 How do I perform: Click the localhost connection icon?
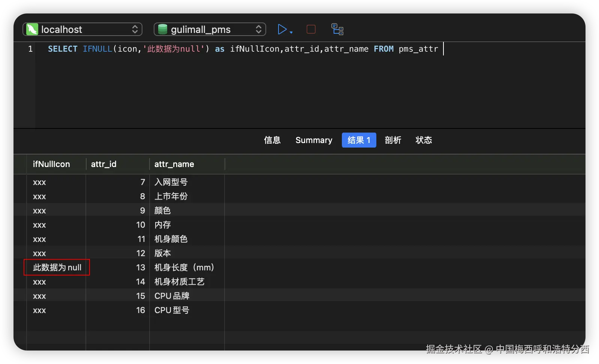tap(32, 29)
